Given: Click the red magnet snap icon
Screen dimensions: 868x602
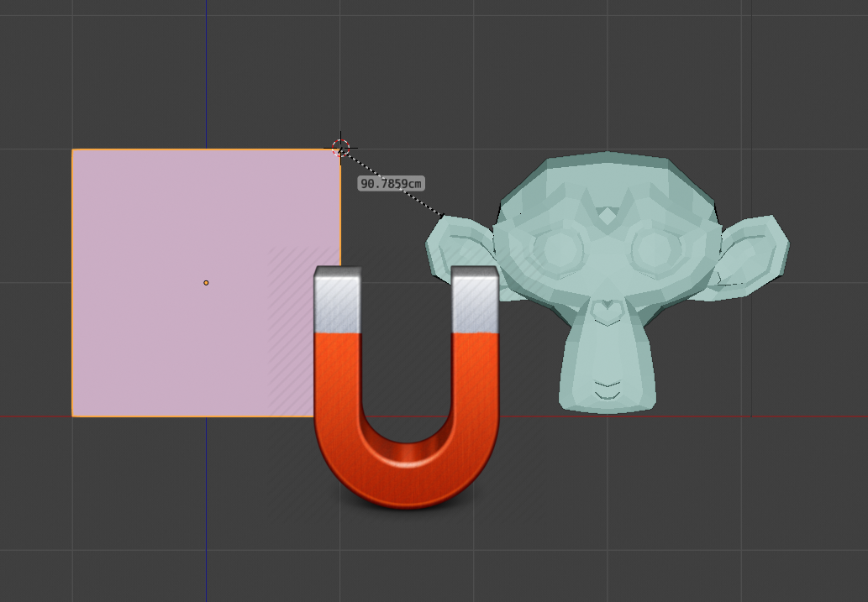Looking at the screenshot, I should tap(407, 386).
